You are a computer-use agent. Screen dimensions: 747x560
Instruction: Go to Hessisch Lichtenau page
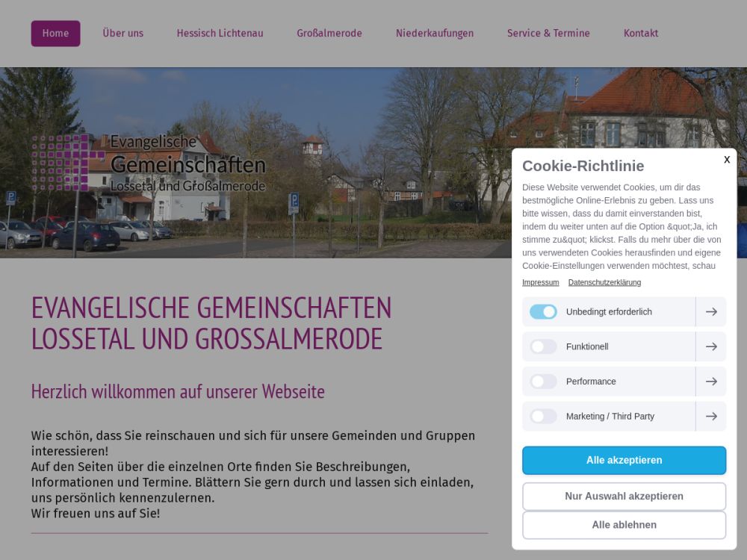tap(220, 34)
